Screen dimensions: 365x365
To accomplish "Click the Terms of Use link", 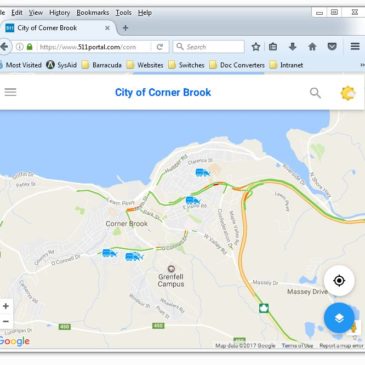I will click(297, 346).
